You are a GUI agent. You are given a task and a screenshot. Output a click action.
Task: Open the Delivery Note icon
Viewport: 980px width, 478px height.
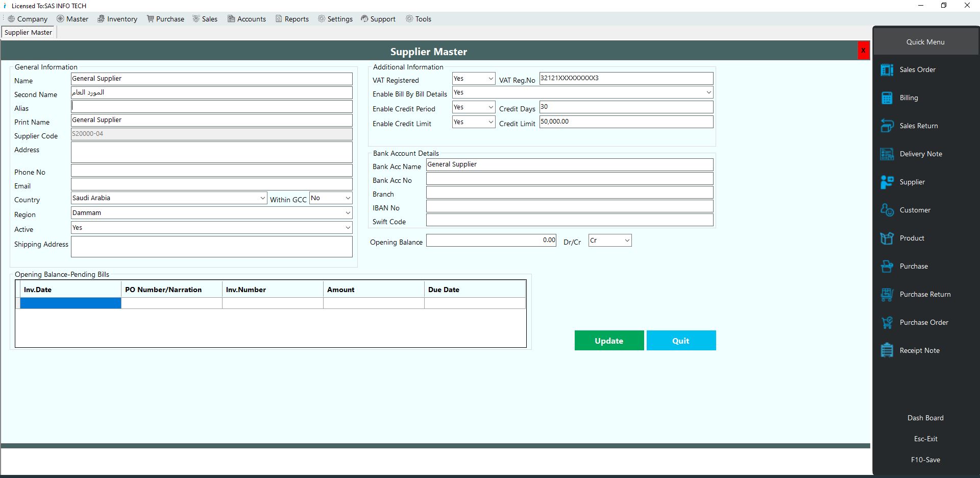tap(887, 154)
